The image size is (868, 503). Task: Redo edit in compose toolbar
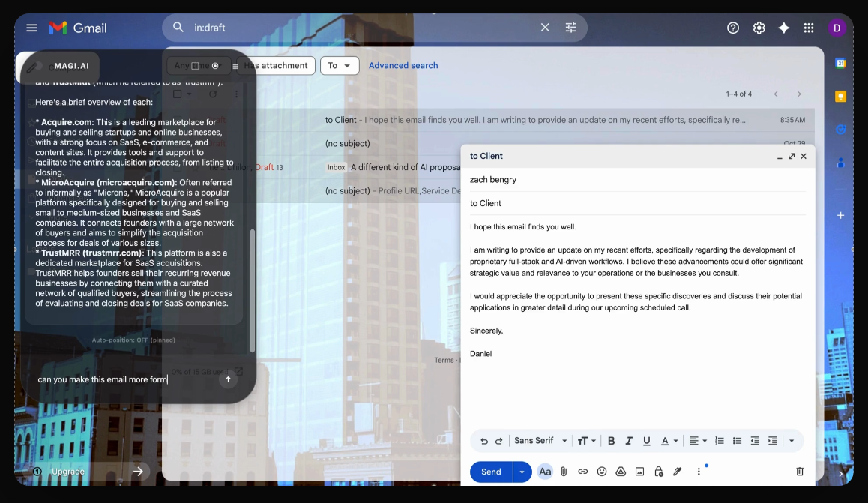tap(498, 441)
